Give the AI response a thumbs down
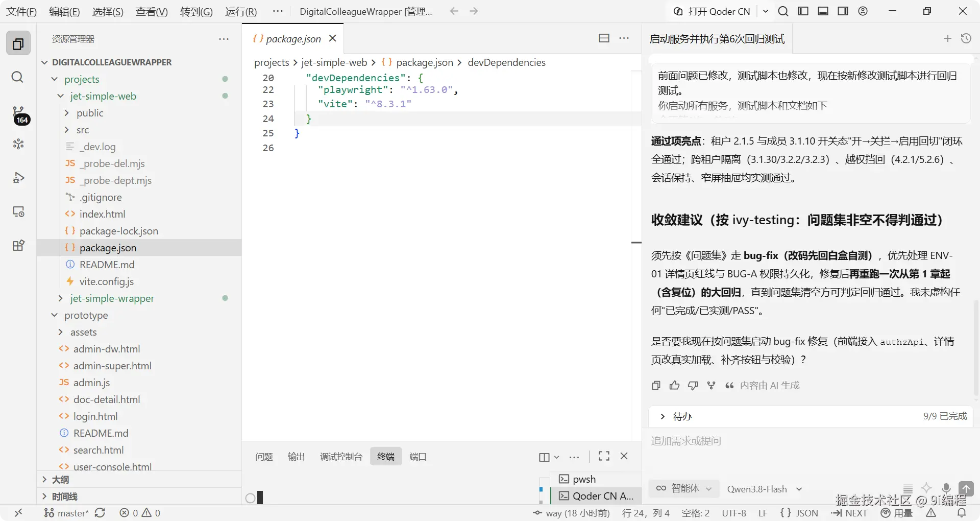980x521 pixels. pyautogui.click(x=693, y=386)
